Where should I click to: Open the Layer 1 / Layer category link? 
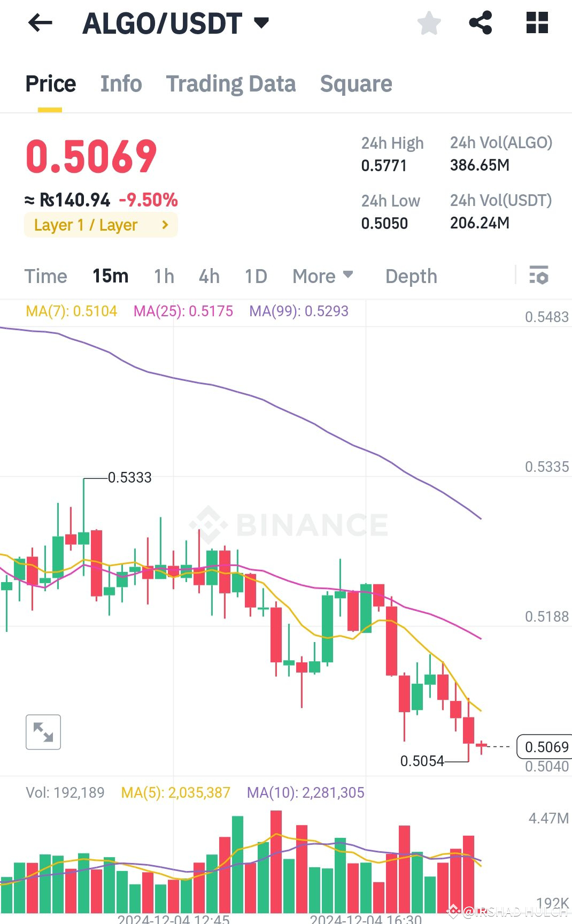pyautogui.click(x=101, y=225)
